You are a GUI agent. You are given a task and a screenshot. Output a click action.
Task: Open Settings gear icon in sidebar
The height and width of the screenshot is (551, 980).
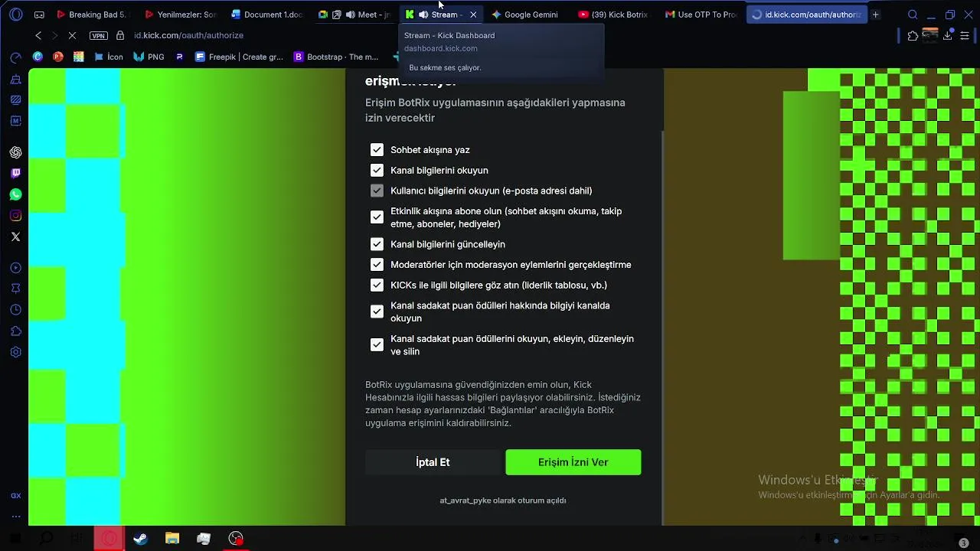15,352
